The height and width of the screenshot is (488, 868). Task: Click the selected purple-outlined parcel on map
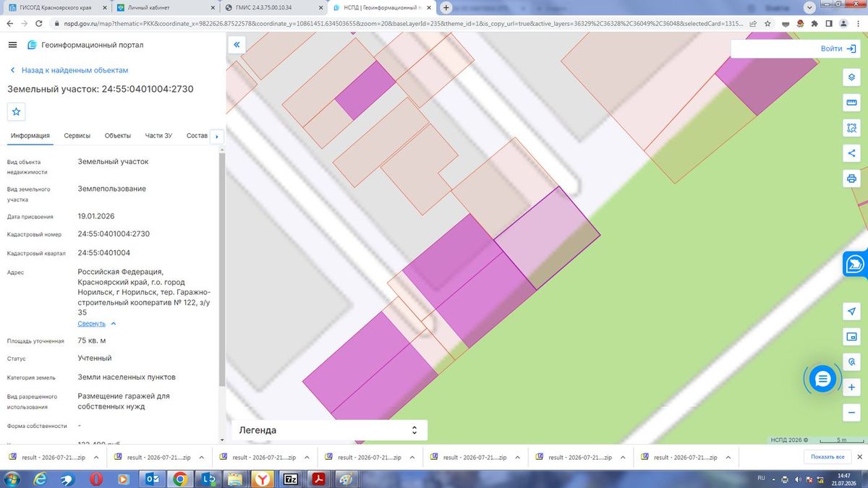(x=547, y=239)
